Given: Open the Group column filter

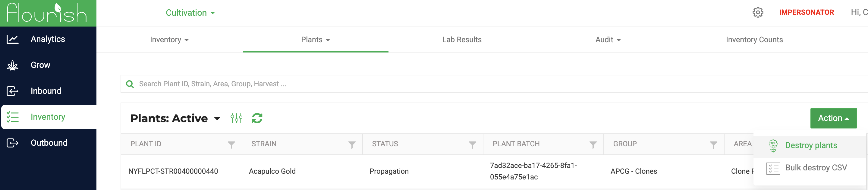Looking at the screenshot, I should [713, 145].
